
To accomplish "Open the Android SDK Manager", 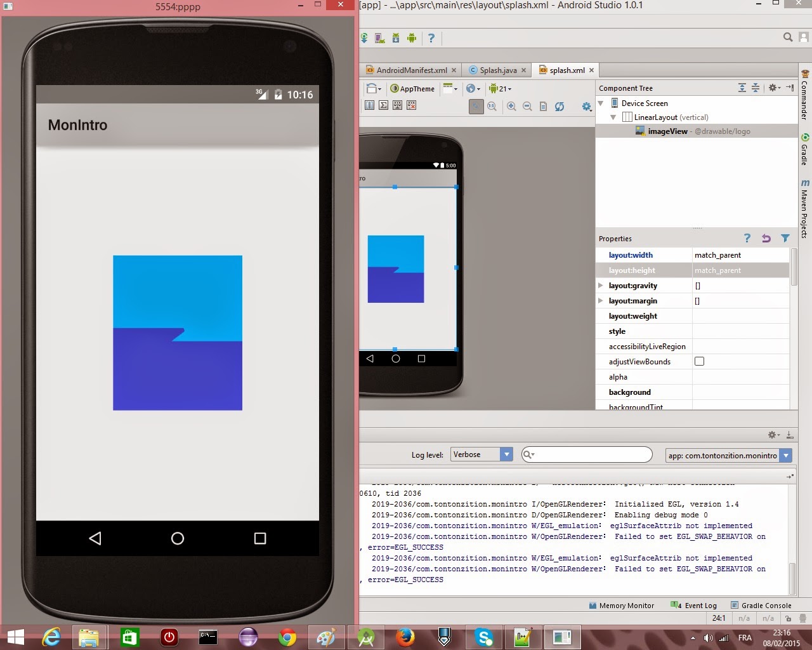I will (x=396, y=38).
